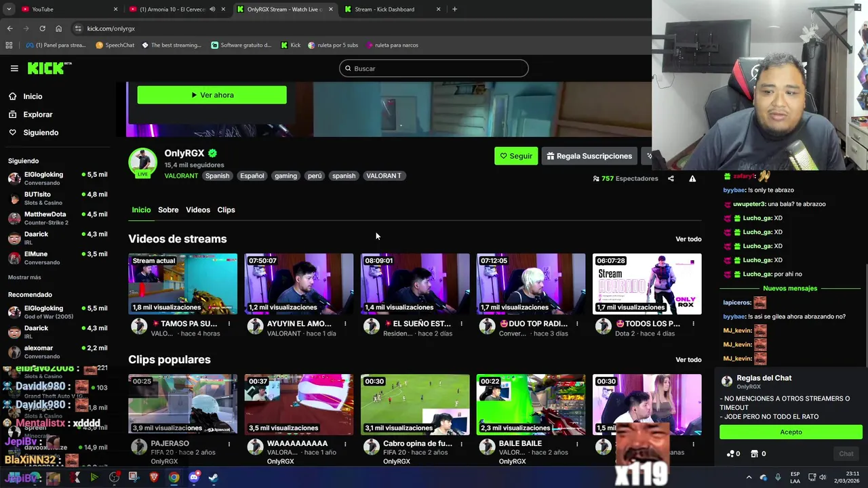Image resolution: width=868 pixels, height=488 pixels.
Task: Open ElMune channel in sidebar
Action: [58, 258]
